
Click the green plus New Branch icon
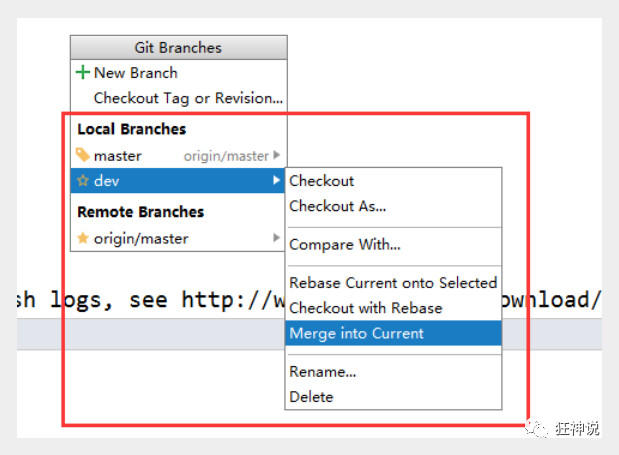click(x=83, y=72)
